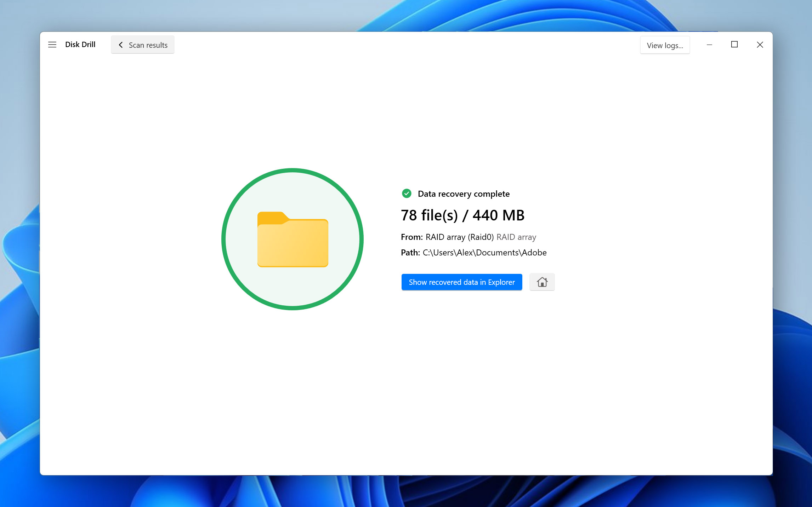Click the "78 file(s) / 440 MB" heading
Screen dimensions: 812x507
462,215
